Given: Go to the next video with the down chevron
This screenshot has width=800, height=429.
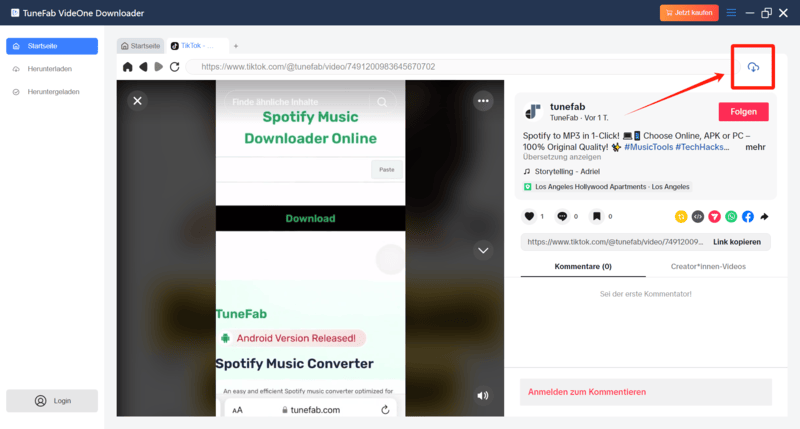Looking at the screenshot, I should click(x=483, y=250).
